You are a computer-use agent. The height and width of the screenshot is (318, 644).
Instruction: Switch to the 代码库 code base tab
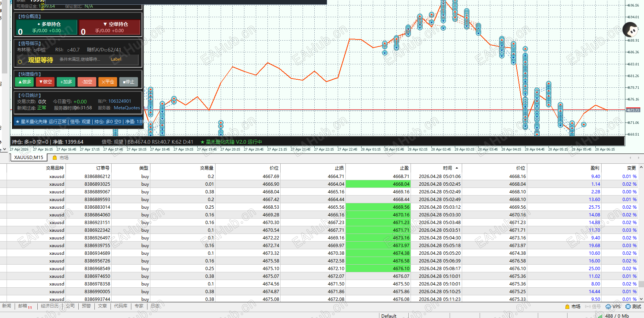pyautogui.click(x=121, y=306)
